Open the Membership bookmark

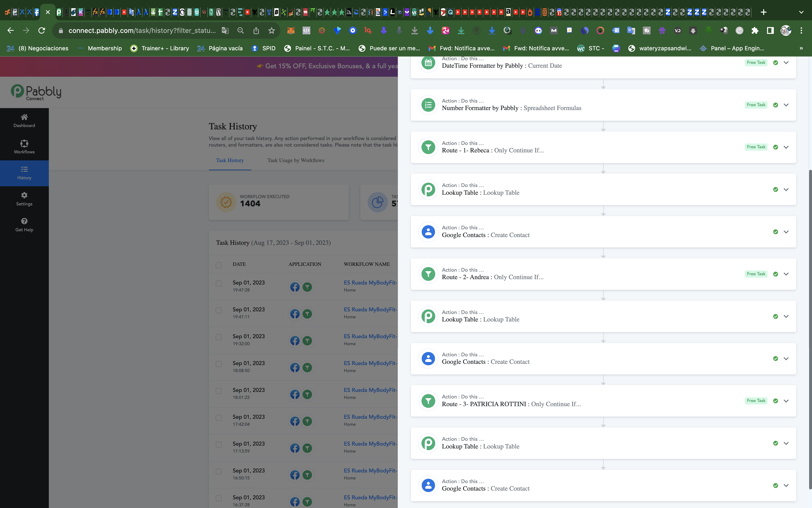pyautogui.click(x=100, y=48)
